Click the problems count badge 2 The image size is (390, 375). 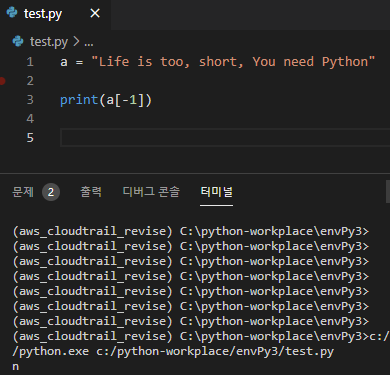[x=51, y=192]
